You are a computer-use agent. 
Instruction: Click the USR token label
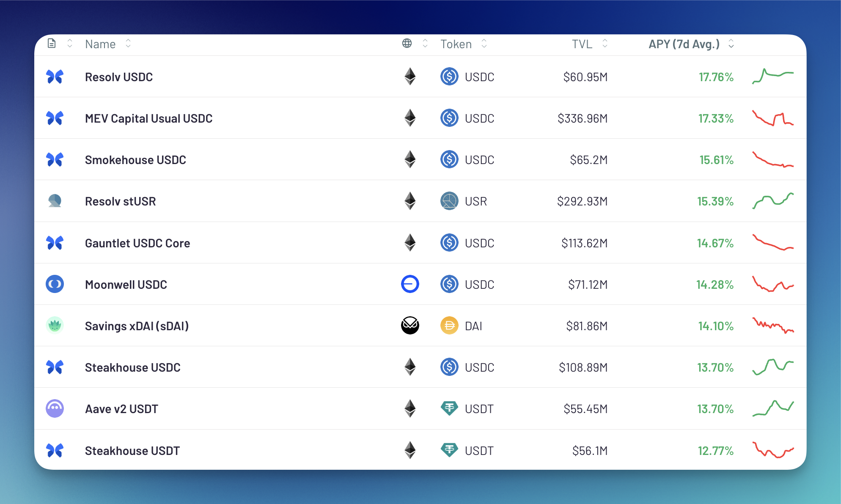tap(476, 201)
